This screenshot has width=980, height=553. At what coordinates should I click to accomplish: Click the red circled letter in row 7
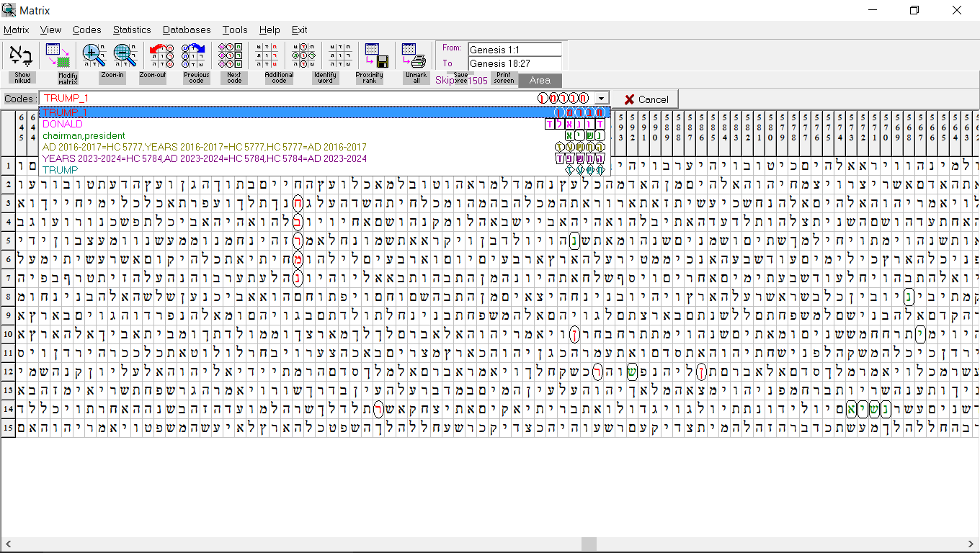[x=298, y=278]
